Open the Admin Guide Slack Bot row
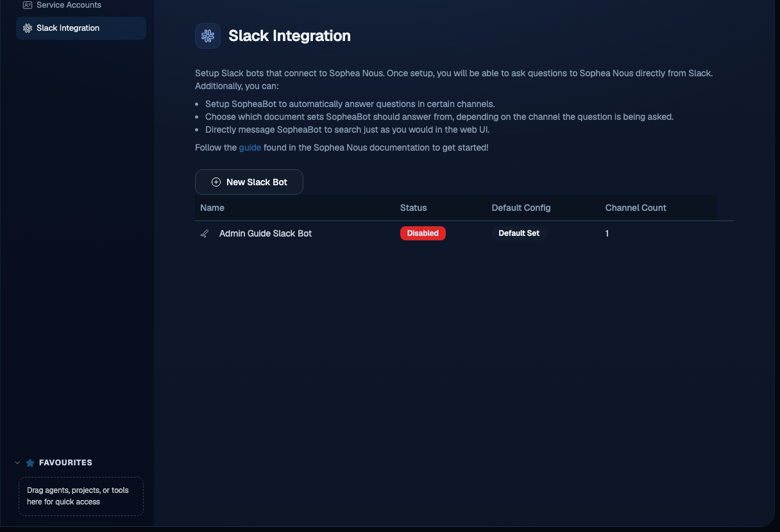The height and width of the screenshot is (532, 780). (x=464, y=233)
